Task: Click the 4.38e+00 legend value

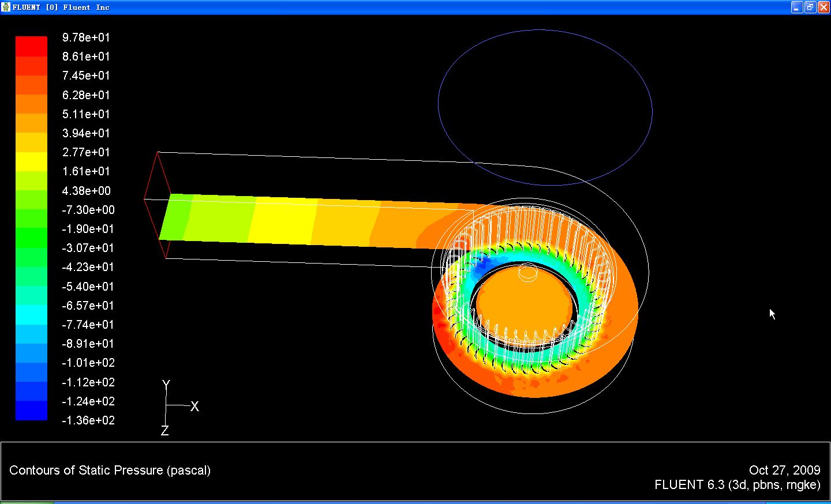Action: pos(87,191)
